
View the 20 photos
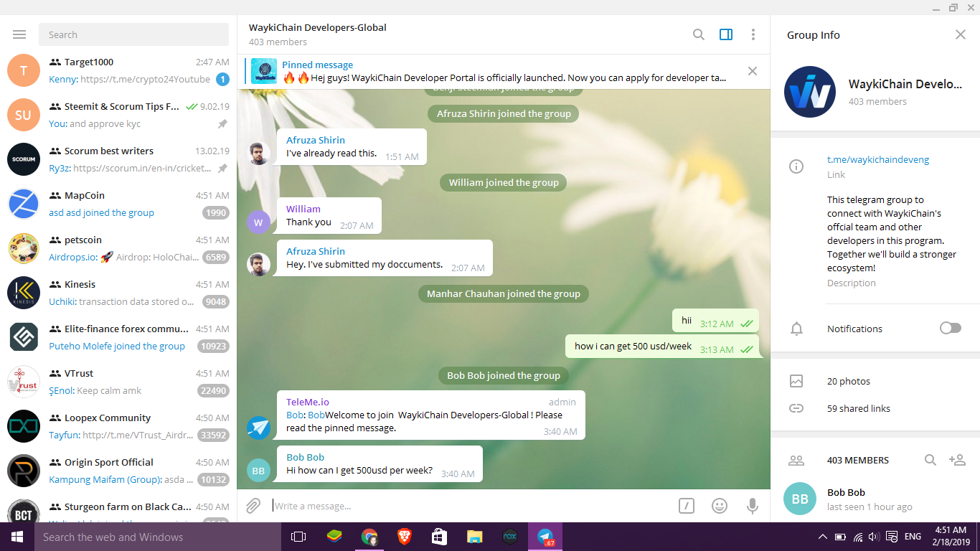pos(849,381)
